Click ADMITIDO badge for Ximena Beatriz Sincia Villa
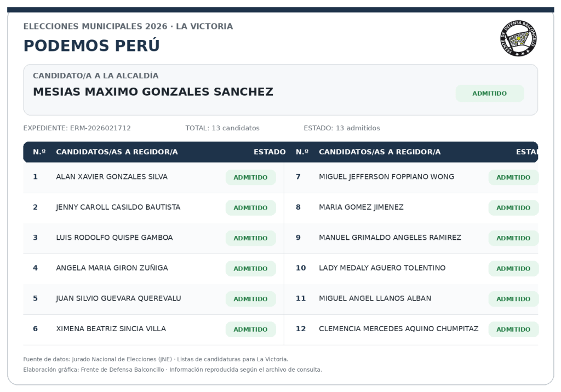561x392 pixels. (x=250, y=330)
